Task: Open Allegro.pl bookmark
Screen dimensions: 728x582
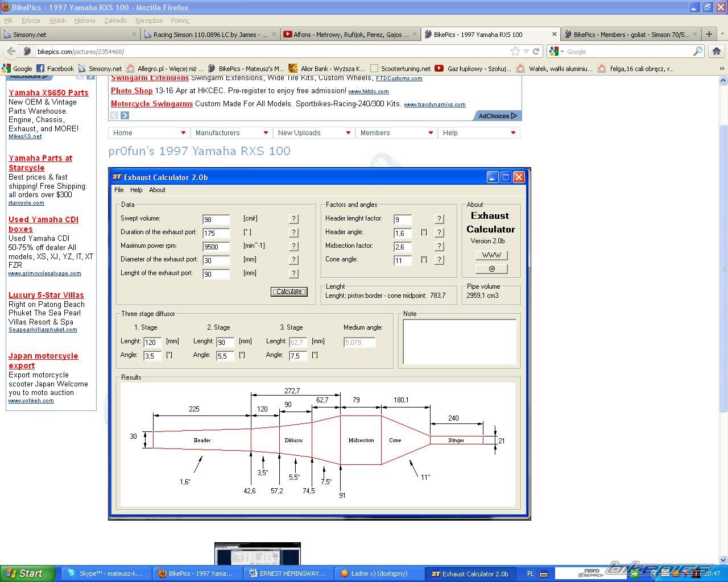Action: tap(165, 69)
